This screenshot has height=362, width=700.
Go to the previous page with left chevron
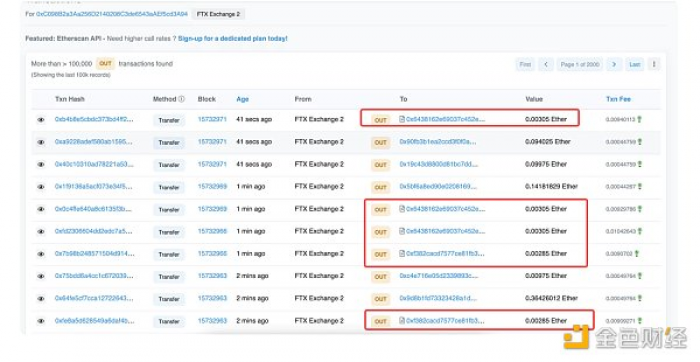546,64
